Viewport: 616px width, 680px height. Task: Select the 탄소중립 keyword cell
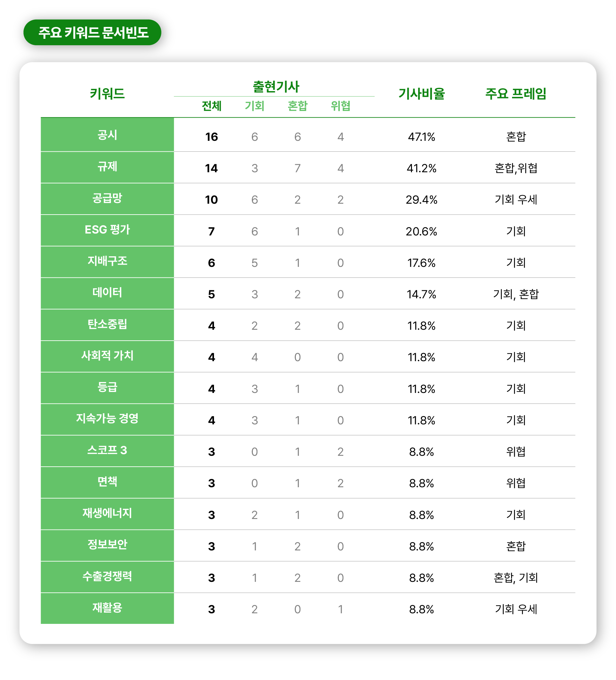107,325
